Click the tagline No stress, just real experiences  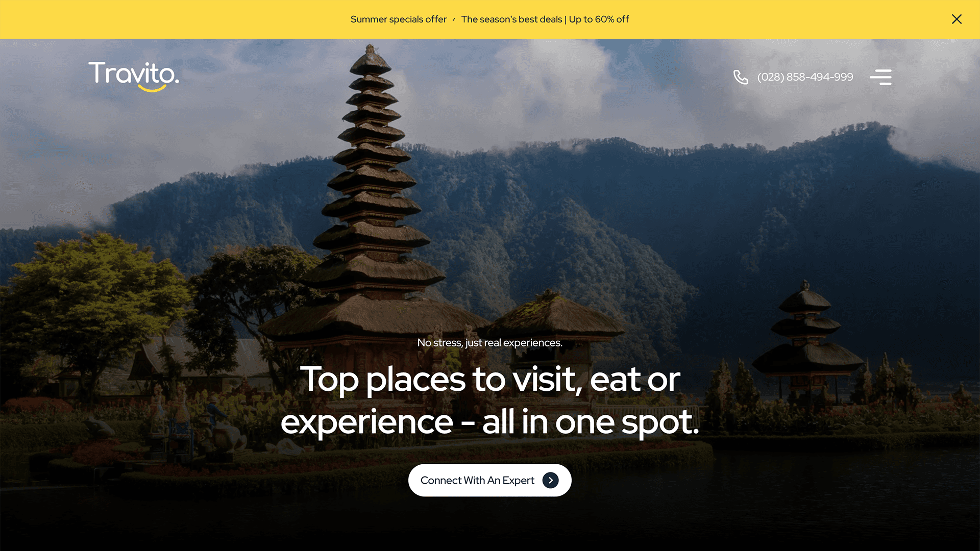[x=489, y=343]
